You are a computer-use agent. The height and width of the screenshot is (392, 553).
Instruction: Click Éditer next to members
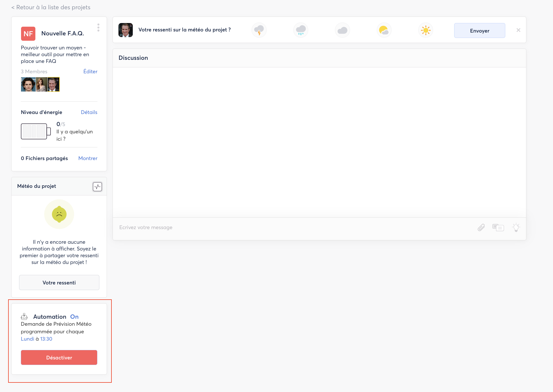[x=90, y=71]
